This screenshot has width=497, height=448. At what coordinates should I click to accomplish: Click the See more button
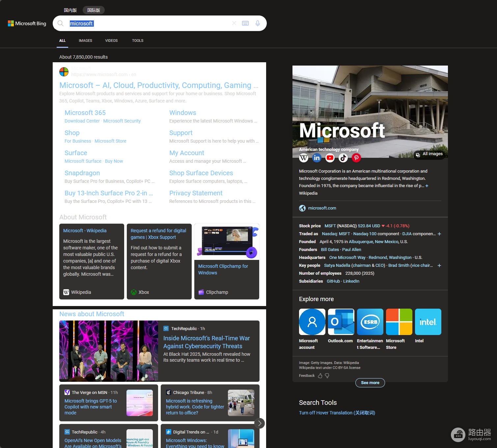370,383
